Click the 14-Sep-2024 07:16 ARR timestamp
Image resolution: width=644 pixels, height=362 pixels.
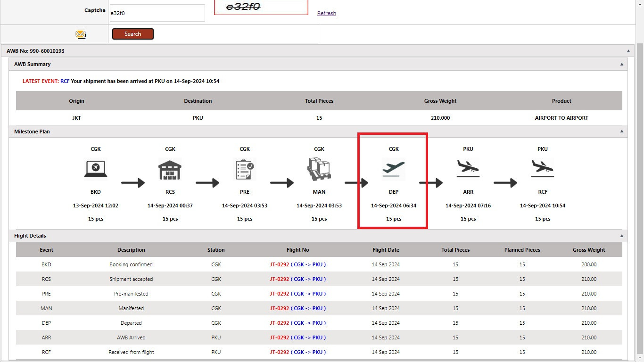pos(468,206)
